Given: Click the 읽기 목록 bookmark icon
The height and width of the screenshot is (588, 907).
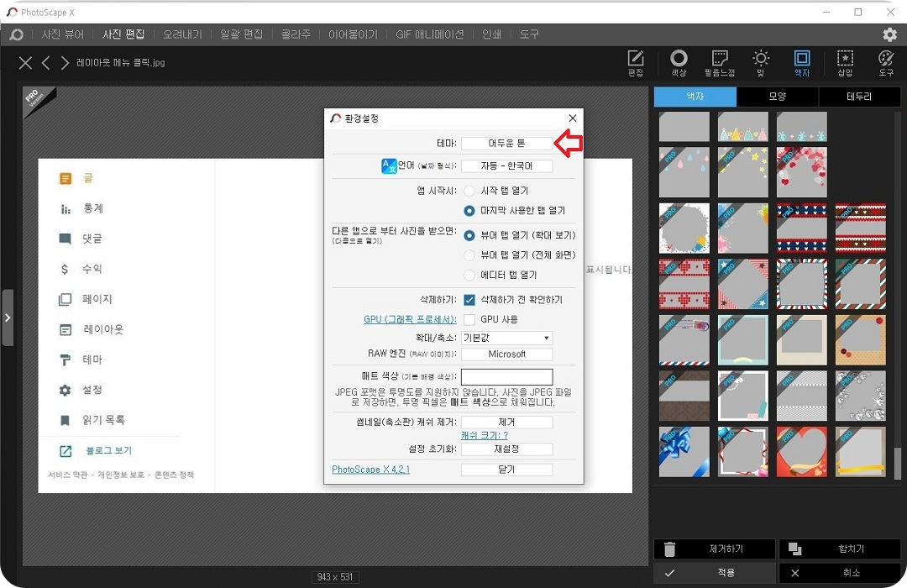Looking at the screenshot, I should click(x=66, y=420).
